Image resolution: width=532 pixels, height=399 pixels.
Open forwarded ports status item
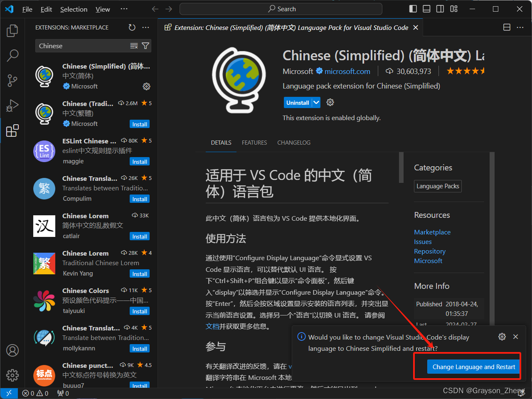63,393
